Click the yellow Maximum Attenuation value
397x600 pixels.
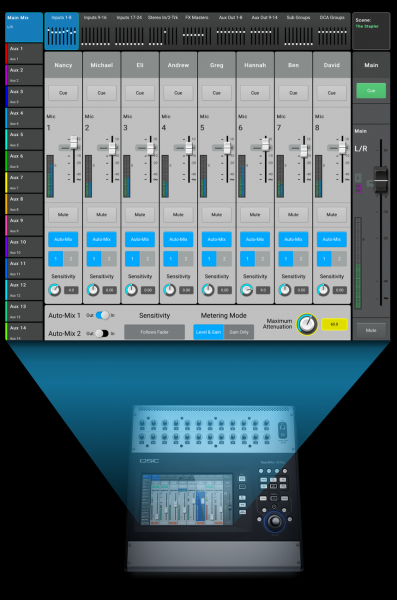334,324
